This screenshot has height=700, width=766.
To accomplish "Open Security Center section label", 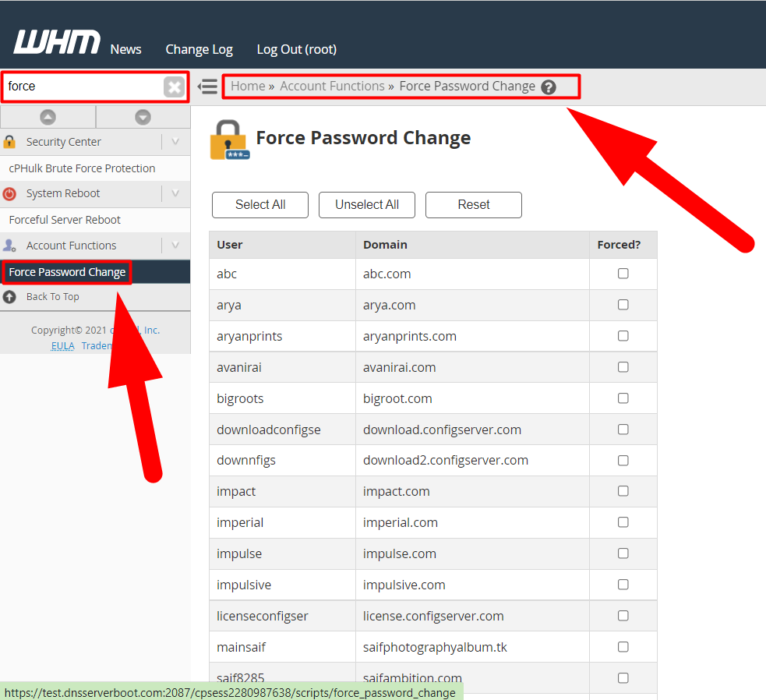I will tap(63, 142).
